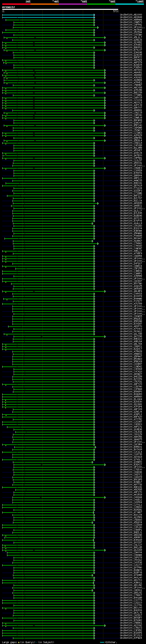
Task: Click the UniRef100_C4SPK4 label
Action: [x=131, y=502]
